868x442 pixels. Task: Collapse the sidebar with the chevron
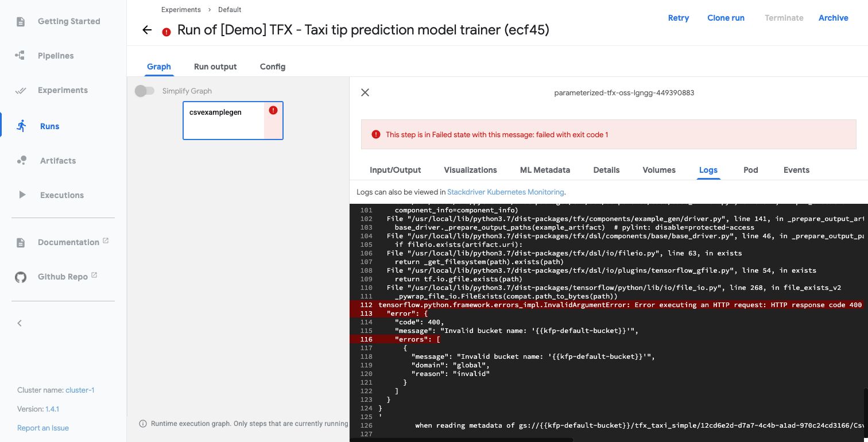point(20,323)
